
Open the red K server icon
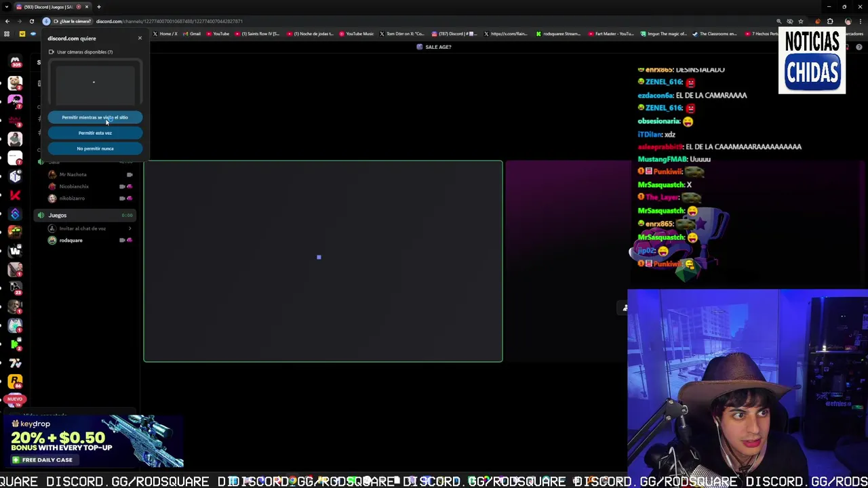[15, 195]
